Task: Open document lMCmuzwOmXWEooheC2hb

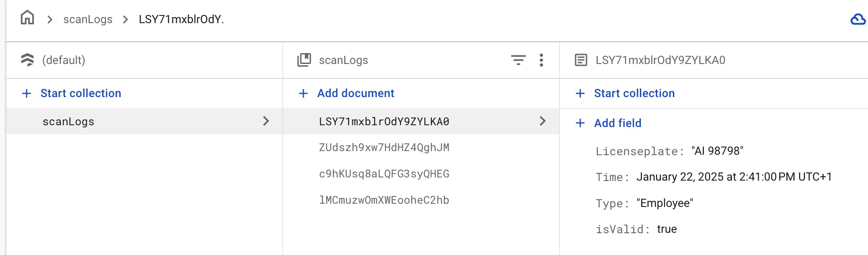Action: [384, 200]
